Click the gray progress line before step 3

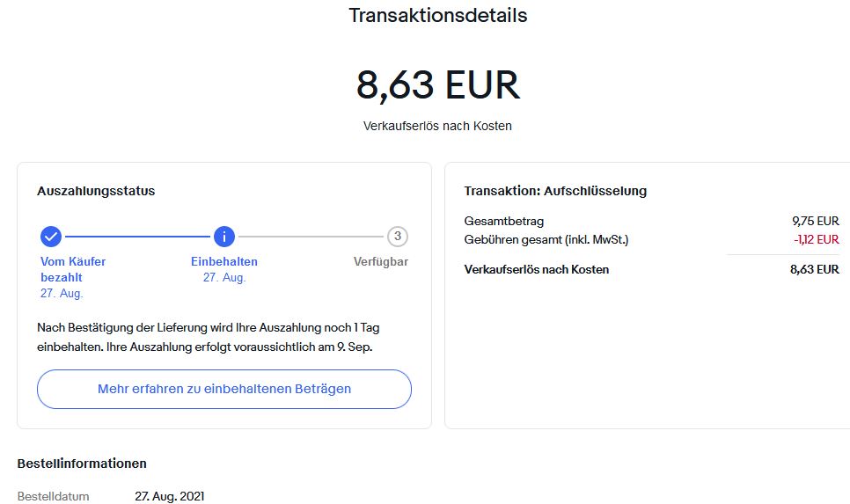pyautogui.click(x=311, y=237)
